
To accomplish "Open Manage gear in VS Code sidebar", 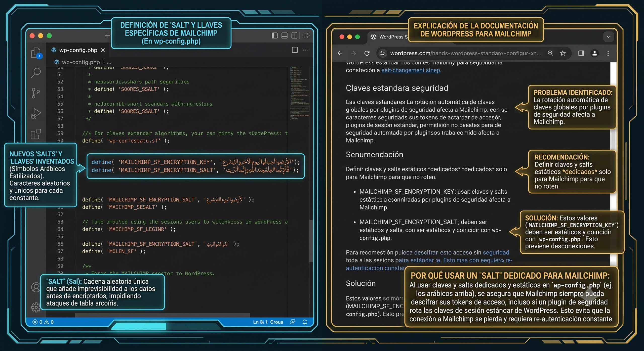I will pyautogui.click(x=36, y=307).
